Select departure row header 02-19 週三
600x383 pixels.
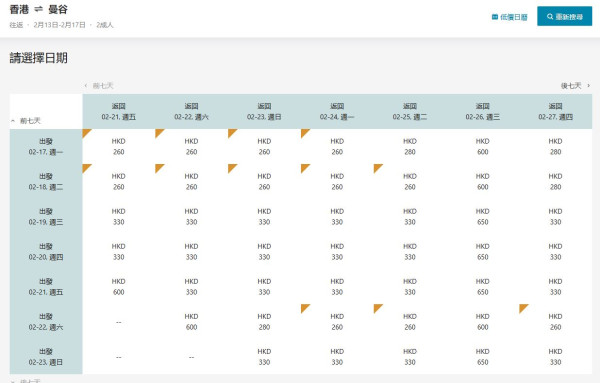coord(46,217)
